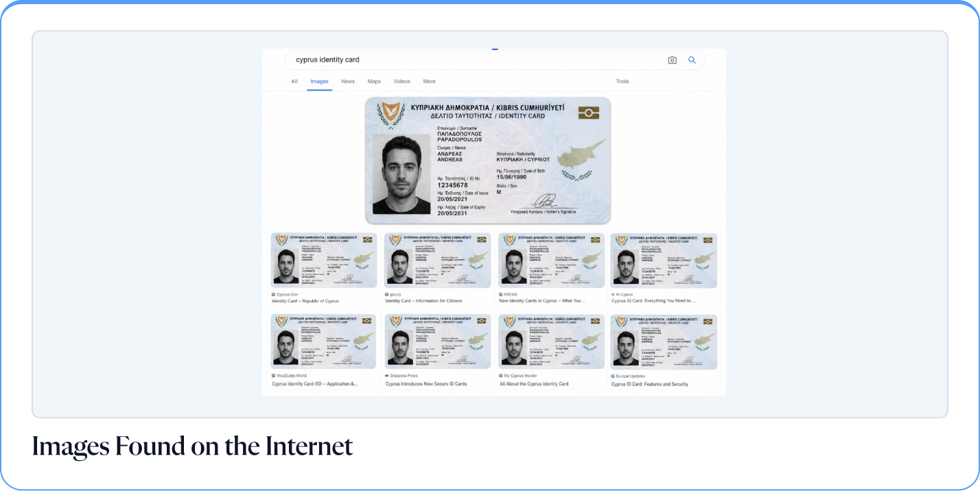Click 'Identity Card – Republic of Cyprus' link
The width and height of the screenshot is (980, 491).
point(305,301)
